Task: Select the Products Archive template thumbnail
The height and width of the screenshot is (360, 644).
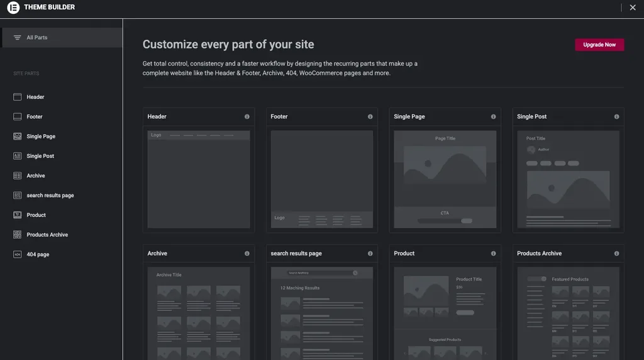Action: click(x=569, y=313)
